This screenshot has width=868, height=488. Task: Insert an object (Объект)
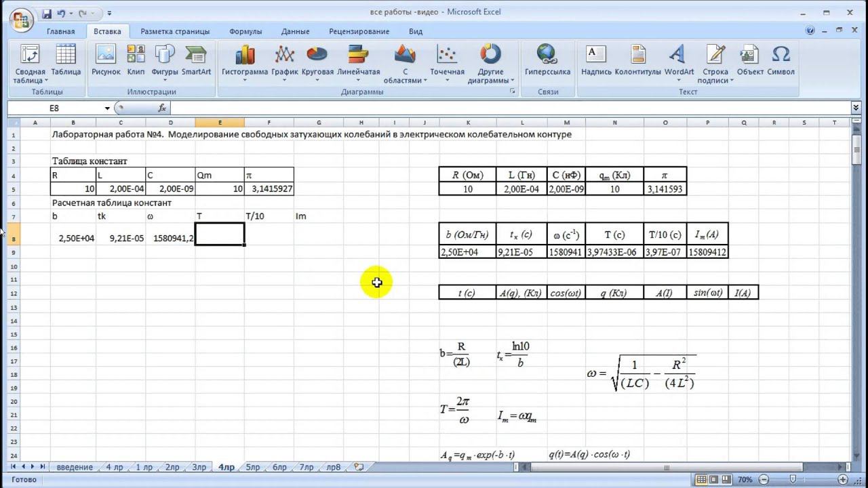tap(750, 60)
